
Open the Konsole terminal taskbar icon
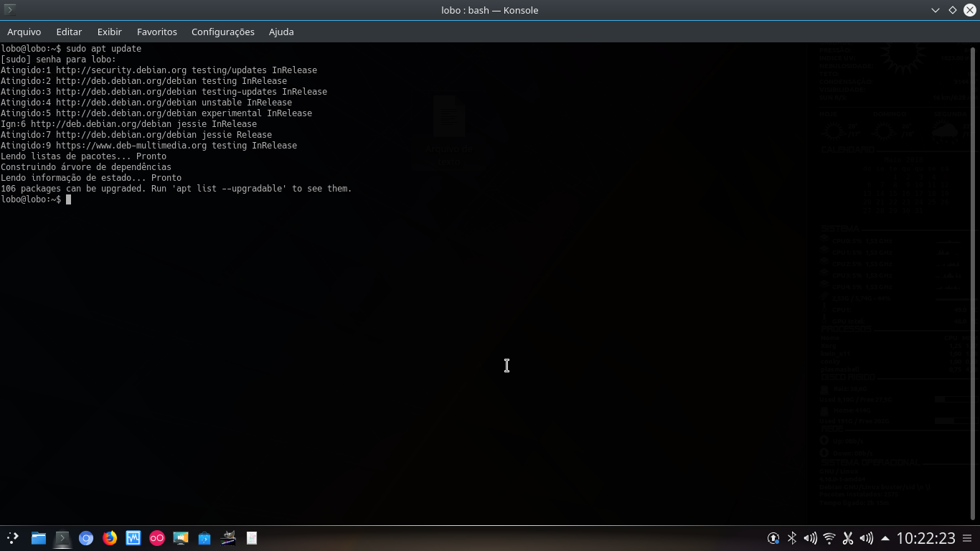[62, 537]
